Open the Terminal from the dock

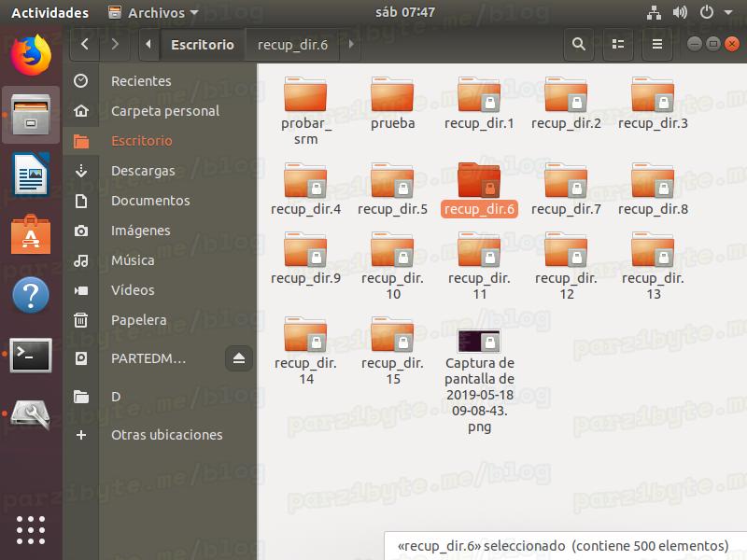tap(31, 356)
